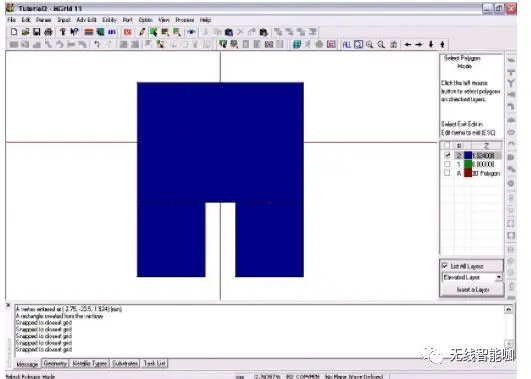Screen dimensions: 531x379
Task: Click the zoom out magnifier icon
Action: (381, 44)
